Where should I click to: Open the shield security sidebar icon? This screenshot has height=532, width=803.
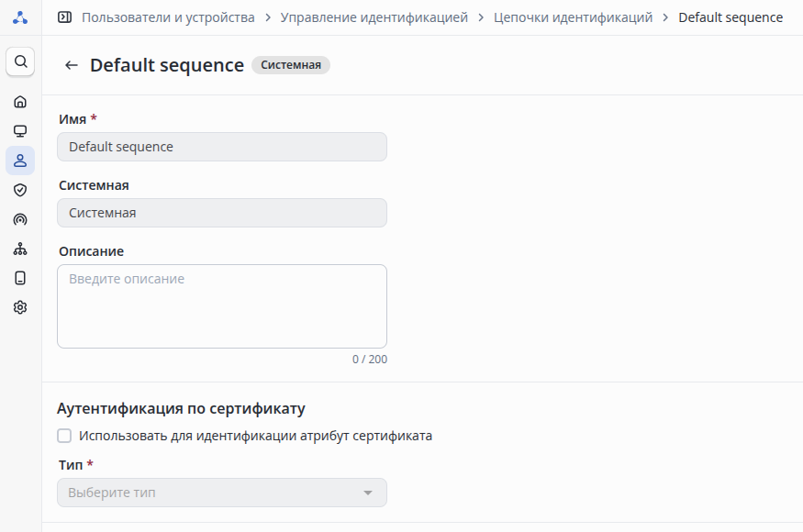click(20, 190)
